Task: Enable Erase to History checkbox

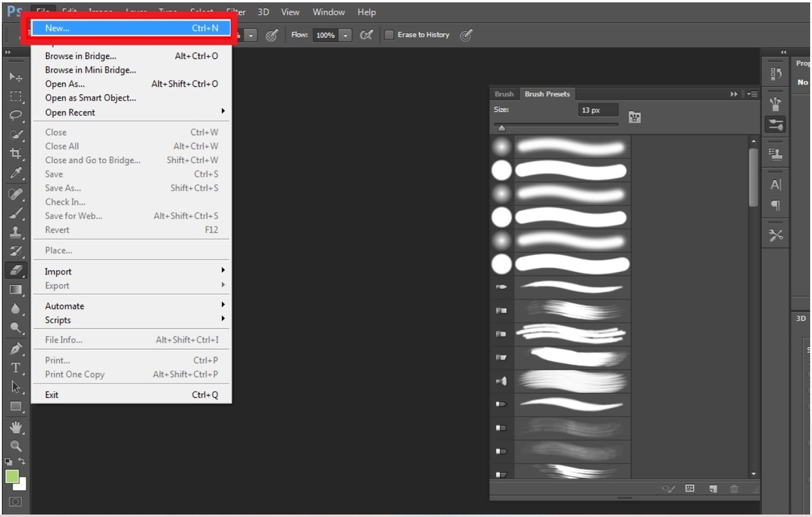Action: pos(389,35)
